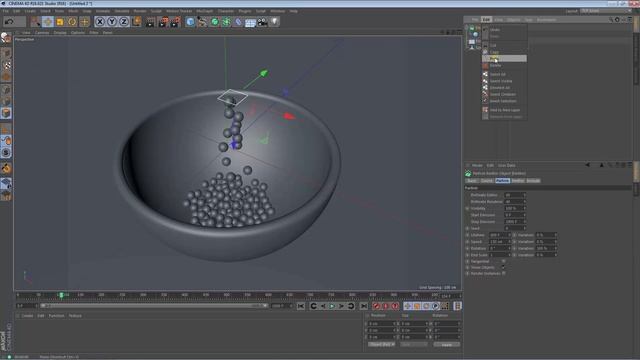This screenshot has height=360, width=640.
Task: Choose Deselect All in Edit dropdown
Action: [x=504, y=87]
